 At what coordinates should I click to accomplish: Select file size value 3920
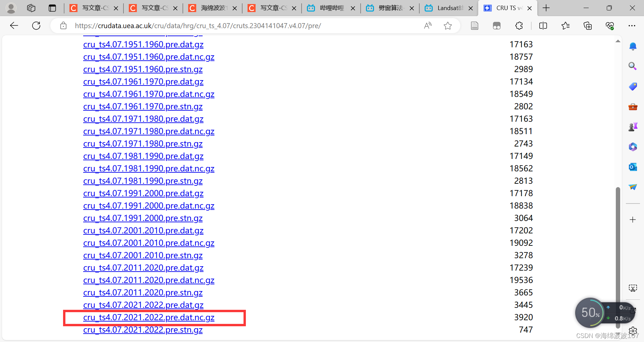[524, 318]
